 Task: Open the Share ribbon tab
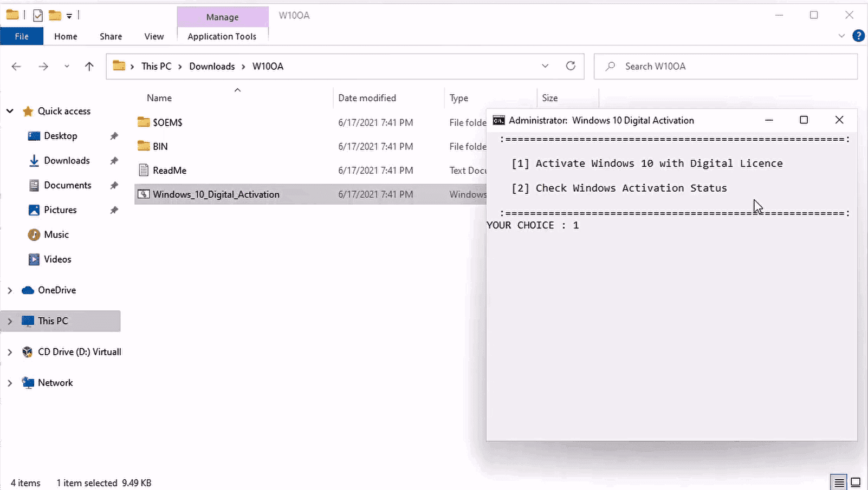tap(111, 36)
